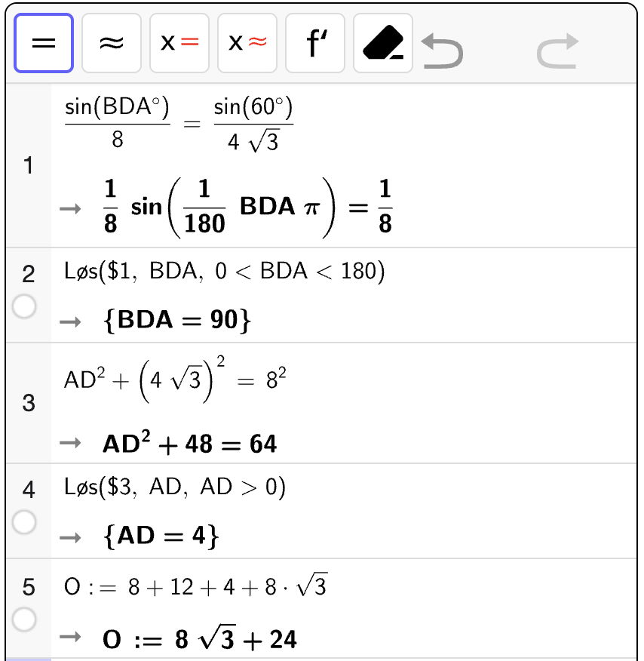This screenshot has height=661, width=644.
Task: Toggle visibility circle for row 4
Action: pyautogui.click(x=25, y=521)
